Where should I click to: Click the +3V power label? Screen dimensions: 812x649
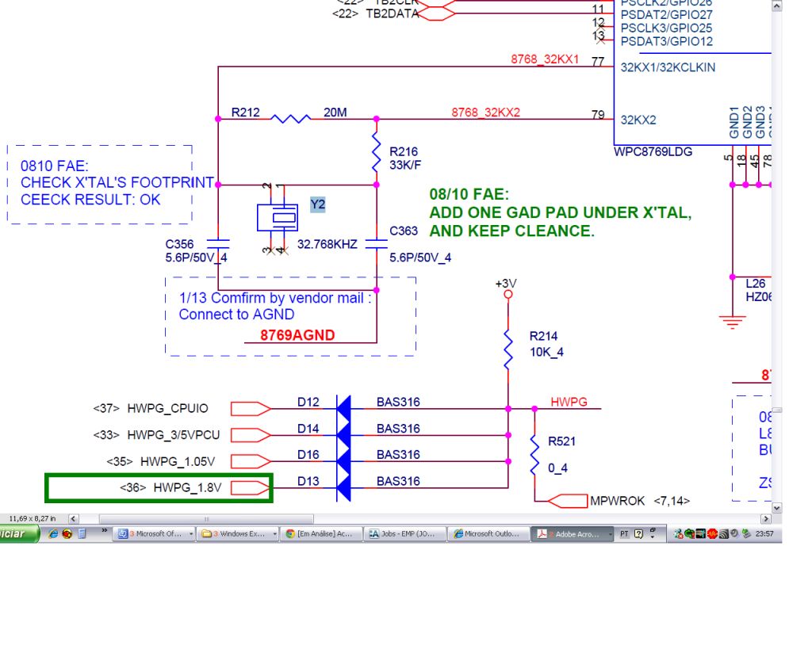(506, 284)
